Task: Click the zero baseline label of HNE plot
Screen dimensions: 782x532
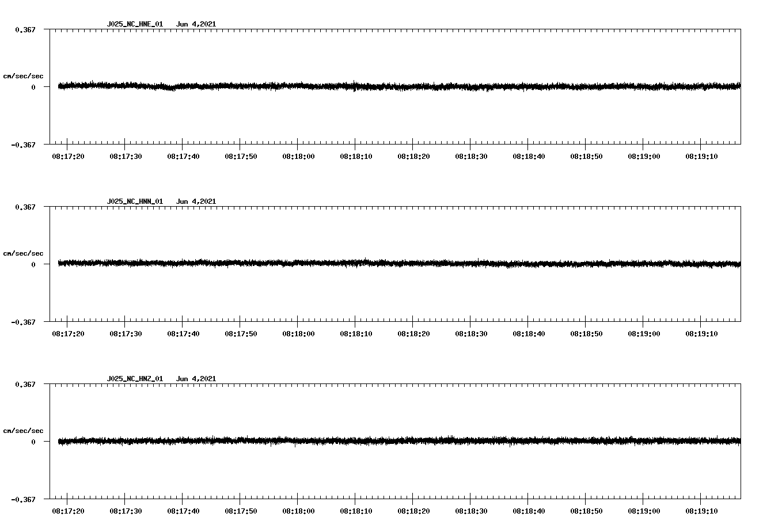Action: click(33, 87)
